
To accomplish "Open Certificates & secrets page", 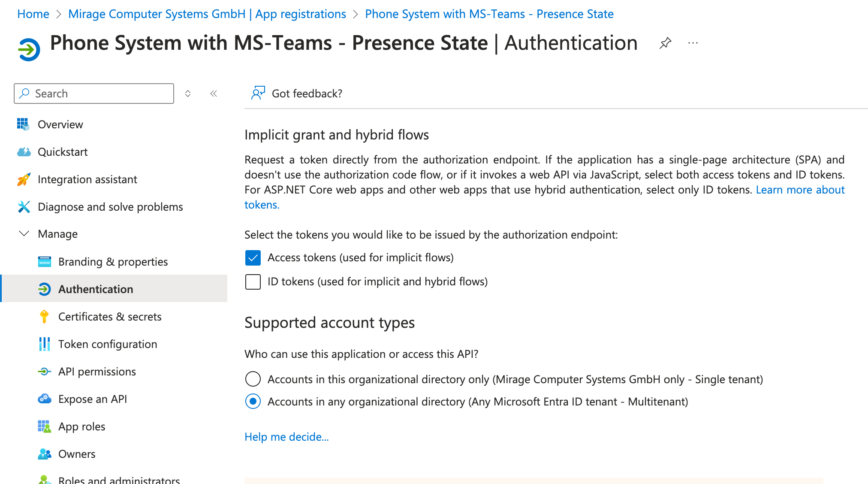I will 110,317.
